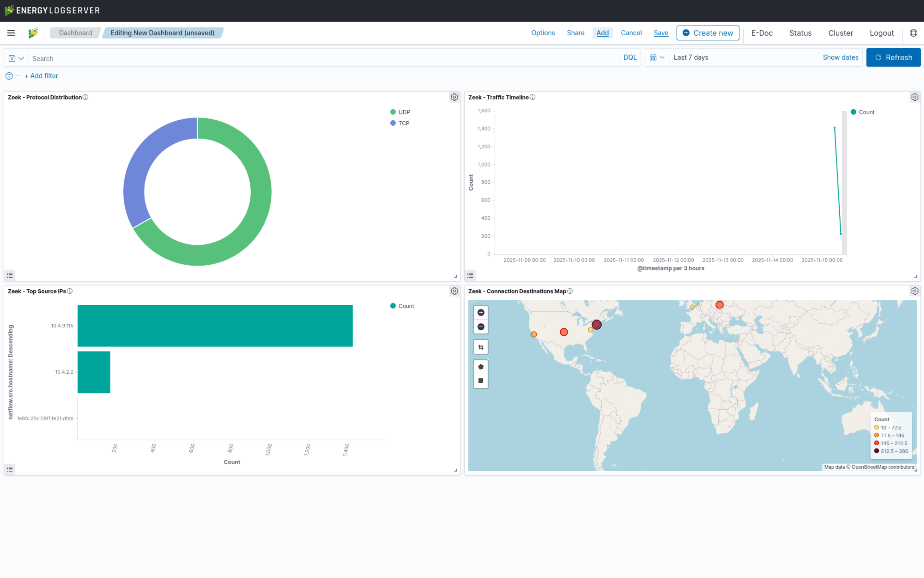Image resolution: width=924 pixels, height=578 pixels.
Task: Click the Last 7 days time range
Action: 691,57
